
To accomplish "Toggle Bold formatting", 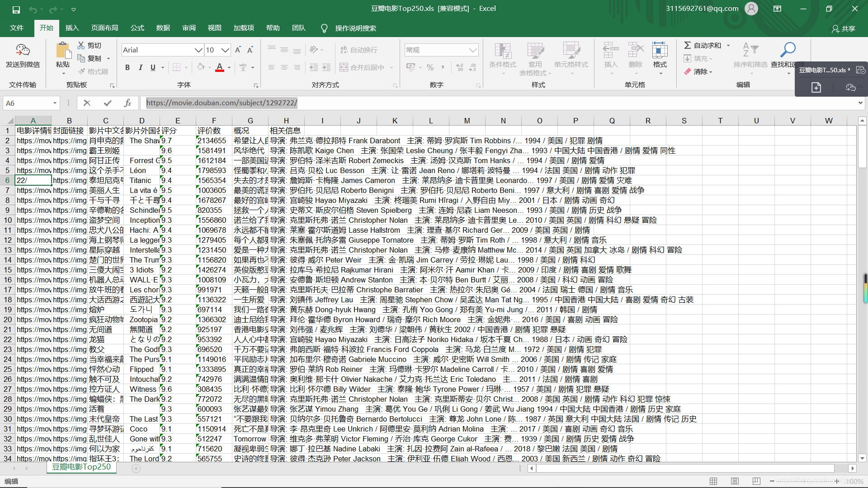I will (x=127, y=67).
